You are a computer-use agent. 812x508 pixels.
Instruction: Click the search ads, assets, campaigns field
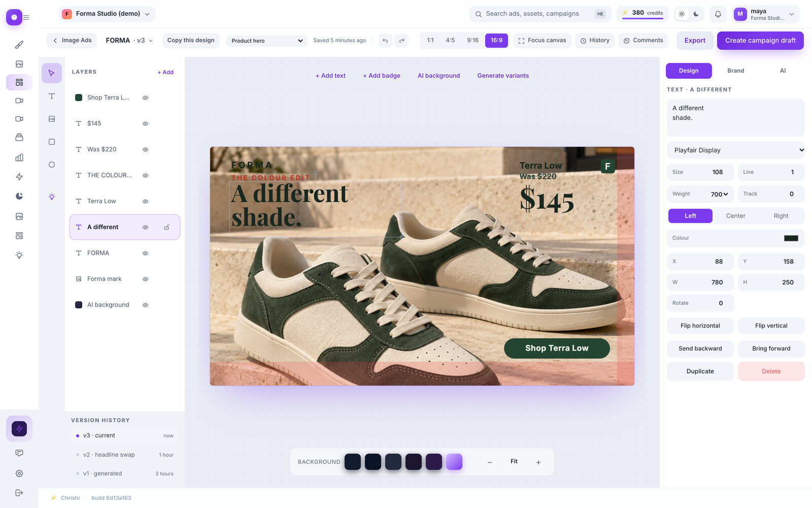click(540, 14)
